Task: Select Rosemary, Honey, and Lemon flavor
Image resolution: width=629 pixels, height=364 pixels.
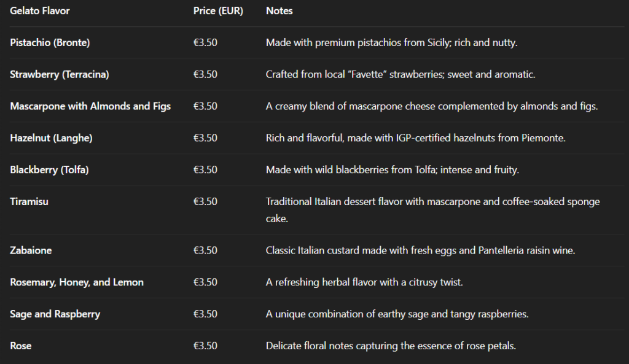Action: pos(77,282)
